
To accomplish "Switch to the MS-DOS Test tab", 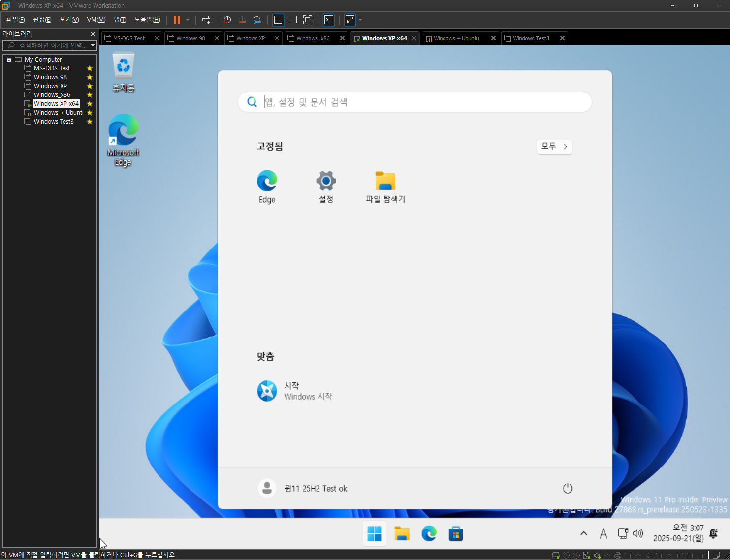I will 129,38.
